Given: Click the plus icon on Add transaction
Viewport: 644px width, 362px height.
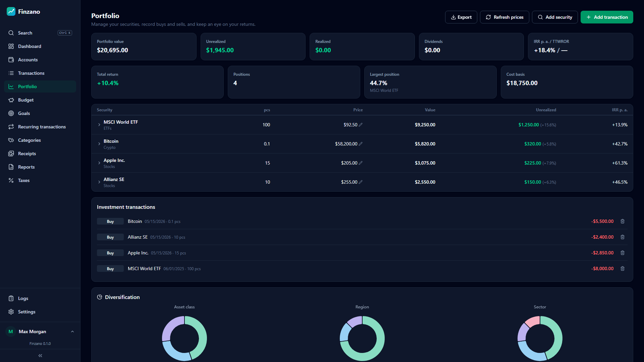Looking at the screenshot, I should [589, 17].
